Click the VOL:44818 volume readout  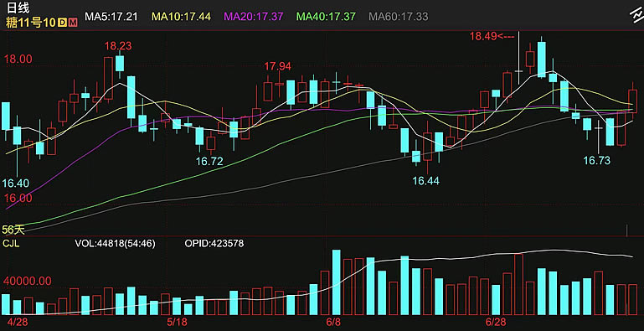point(115,243)
